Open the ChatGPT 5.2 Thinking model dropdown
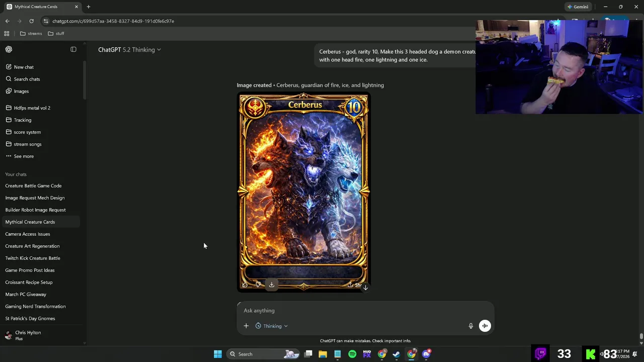The width and height of the screenshot is (644, 362). 129,50
